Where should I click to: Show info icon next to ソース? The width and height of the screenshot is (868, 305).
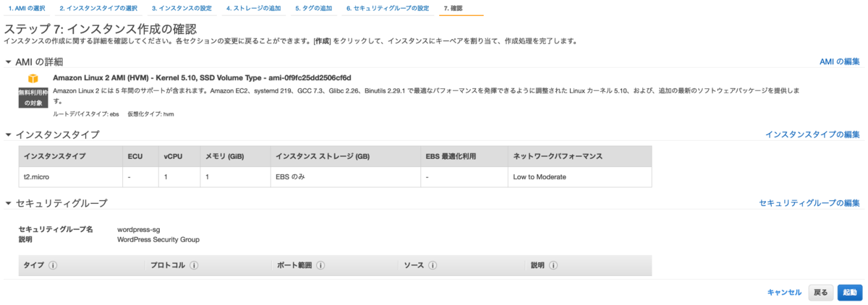432,265
